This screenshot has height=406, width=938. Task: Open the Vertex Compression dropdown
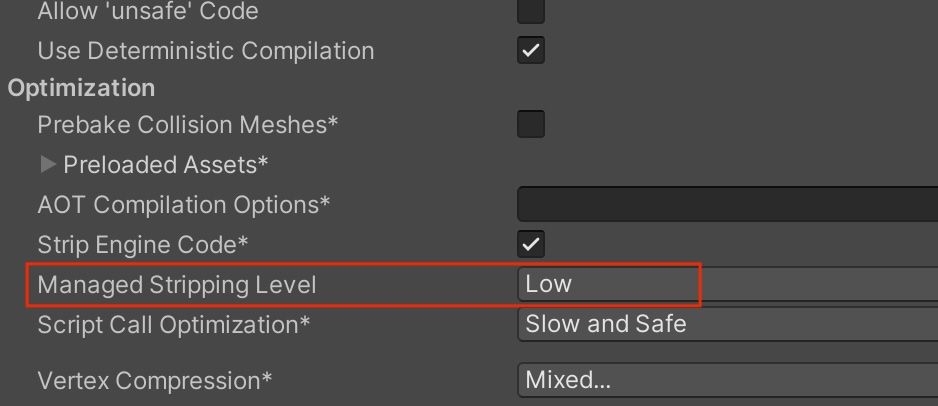coord(727,380)
